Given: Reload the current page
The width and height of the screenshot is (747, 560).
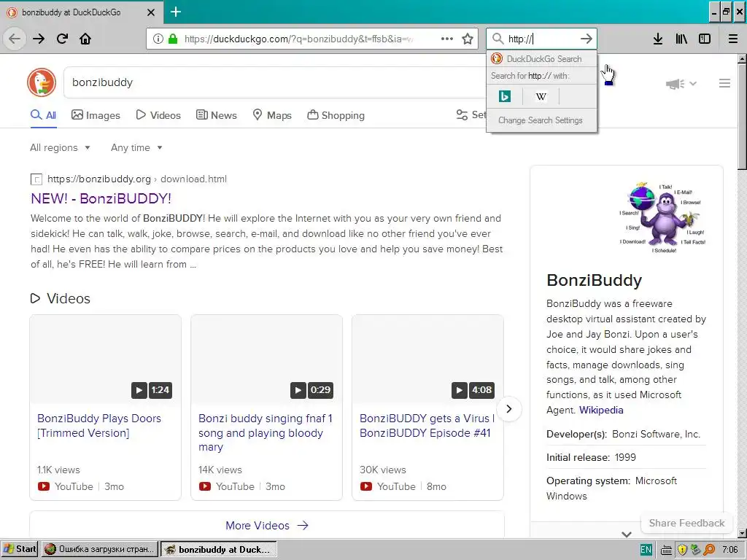Looking at the screenshot, I should (x=63, y=39).
